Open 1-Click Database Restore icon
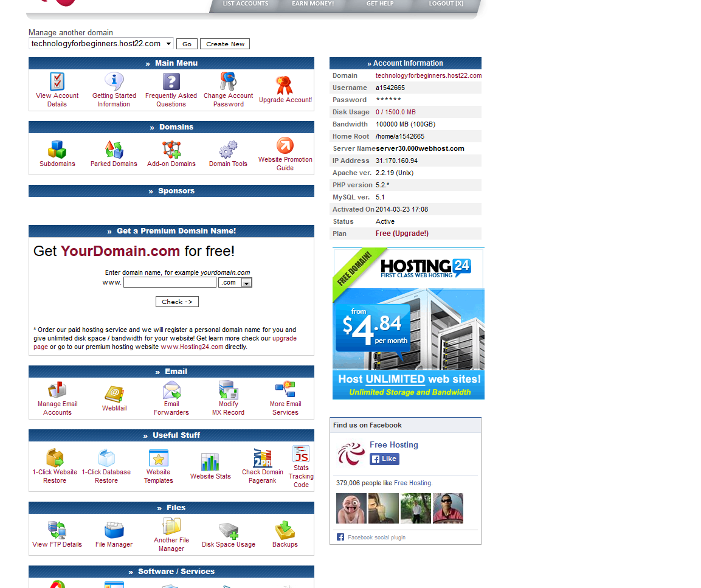The width and height of the screenshot is (701, 588). pos(106,458)
